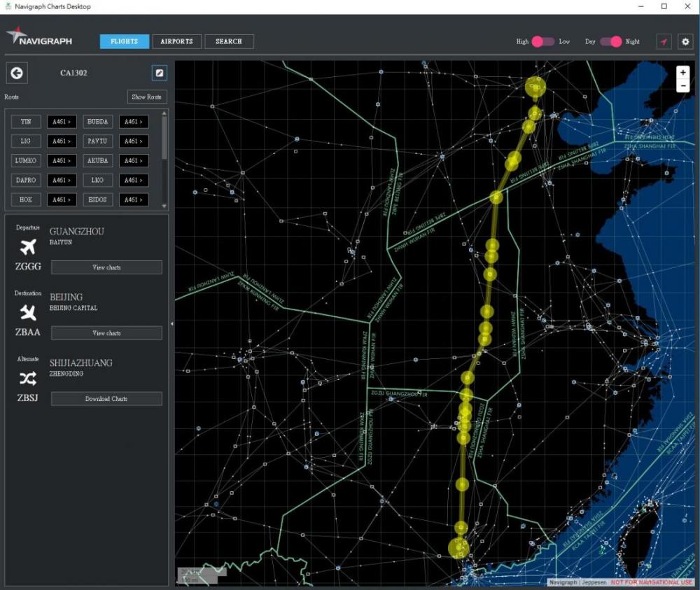Open A461 airway after HOK
700x590 pixels.
pyautogui.click(x=62, y=199)
